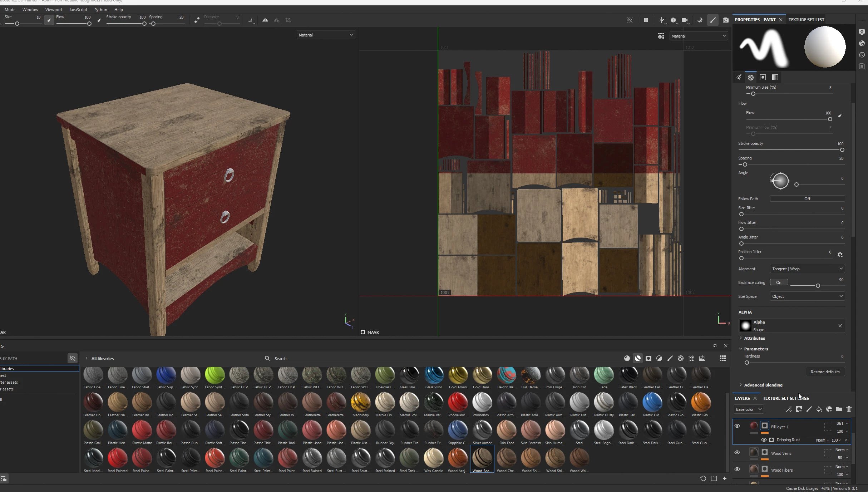This screenshot has width=868, height=492.
Task: Add a paint layer using brush icon
Action: pyautogui.click(x=809, y=409)
